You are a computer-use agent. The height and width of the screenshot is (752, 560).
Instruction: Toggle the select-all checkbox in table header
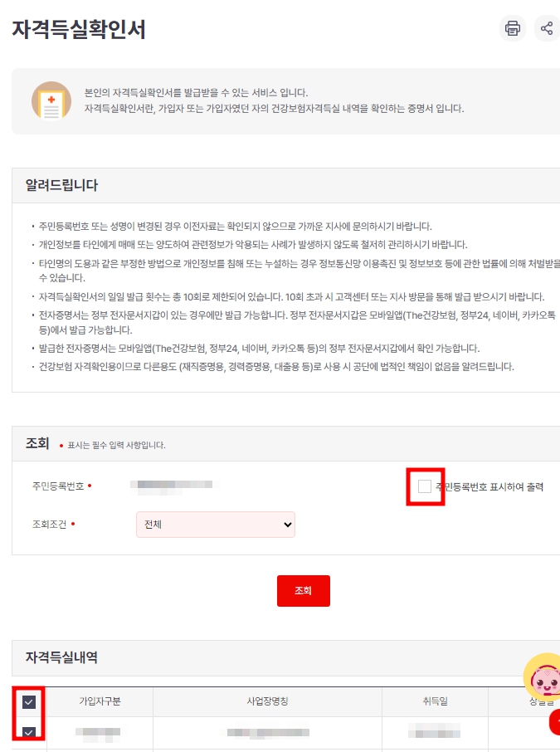pos(29,702)
